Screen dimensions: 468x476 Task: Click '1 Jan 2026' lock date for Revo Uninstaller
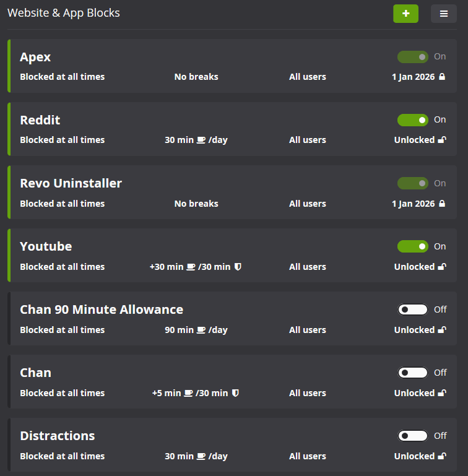click(x=414, y=204)
